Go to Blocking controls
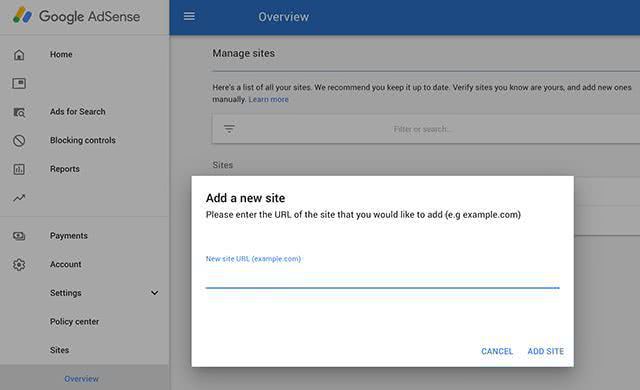 pyautogui.click(x=83, y=140)
